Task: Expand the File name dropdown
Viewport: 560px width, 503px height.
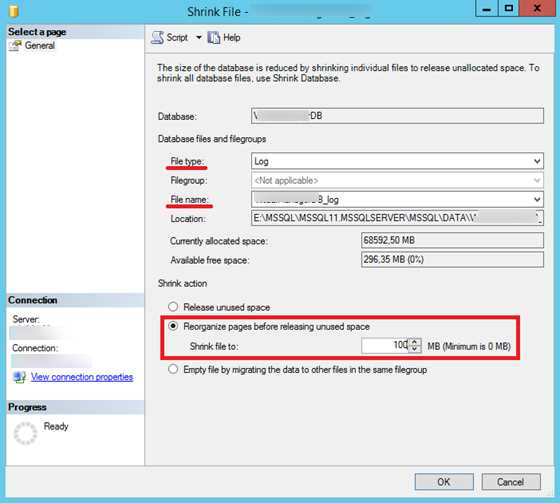Action: [537, 199]
